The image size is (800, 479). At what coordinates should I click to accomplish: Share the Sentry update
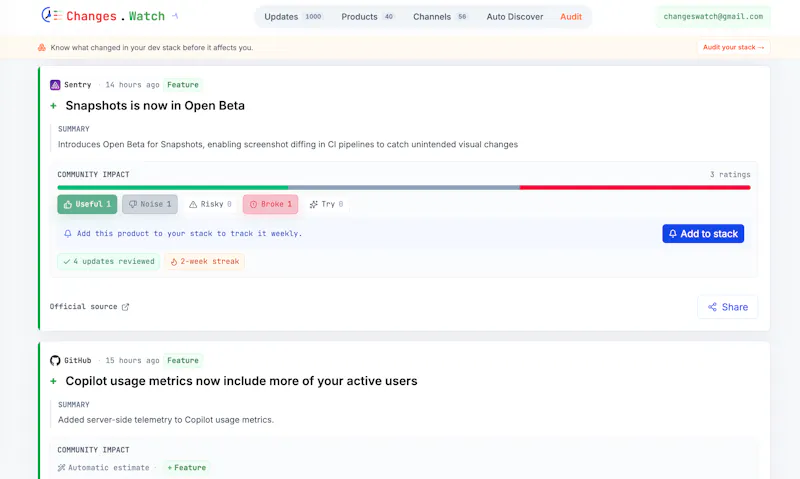(x=728, y=307)
